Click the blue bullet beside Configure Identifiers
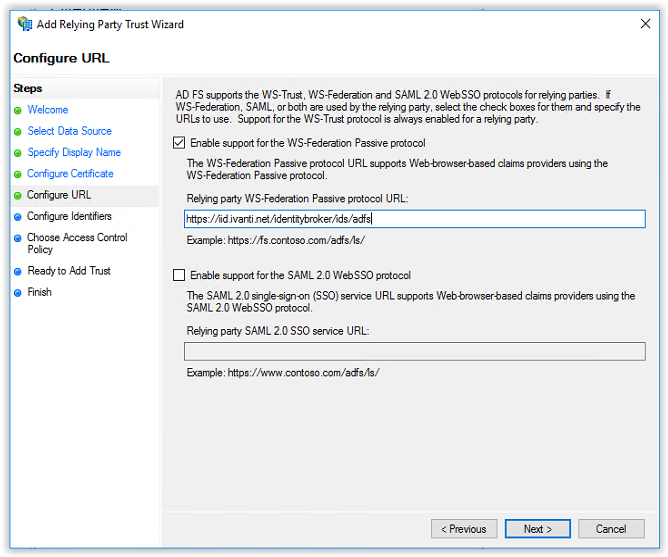 point(17,217)
